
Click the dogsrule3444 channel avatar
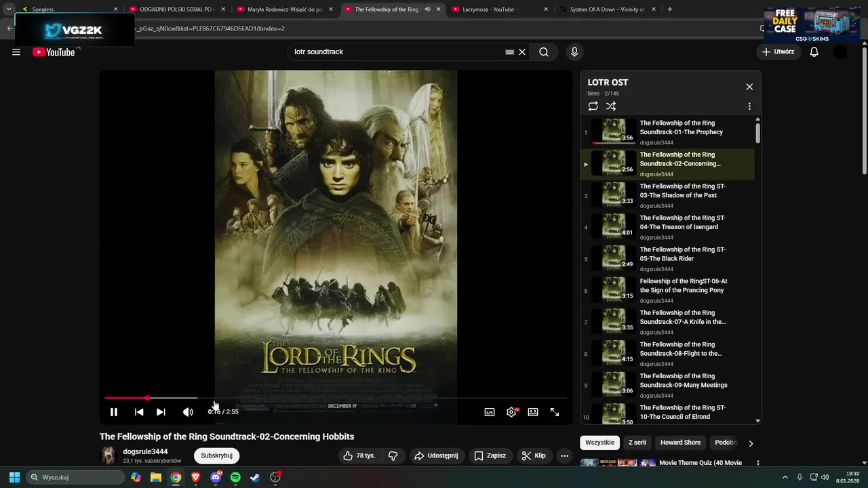[108, 455]
